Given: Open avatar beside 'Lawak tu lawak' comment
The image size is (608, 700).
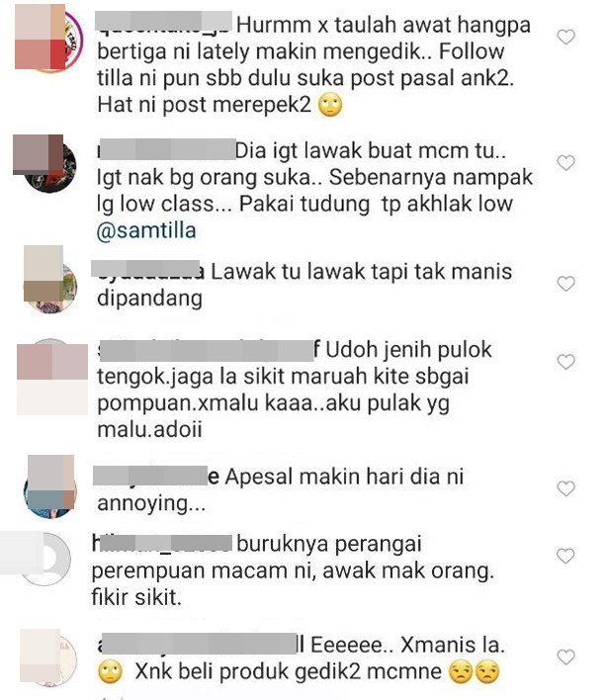Looking at the screenshot, I should click(x=50, y=281).
